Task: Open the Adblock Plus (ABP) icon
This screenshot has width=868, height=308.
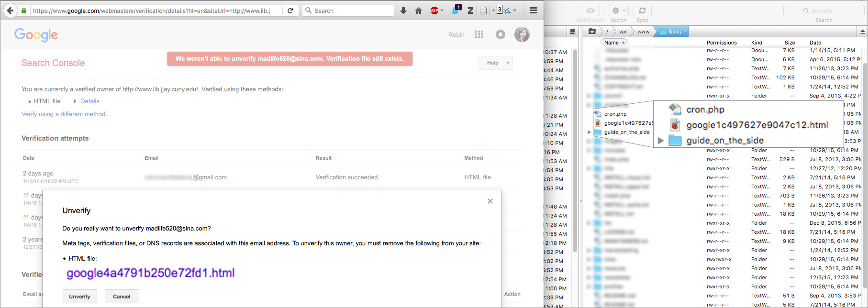Action: click(x=434, y=11)
